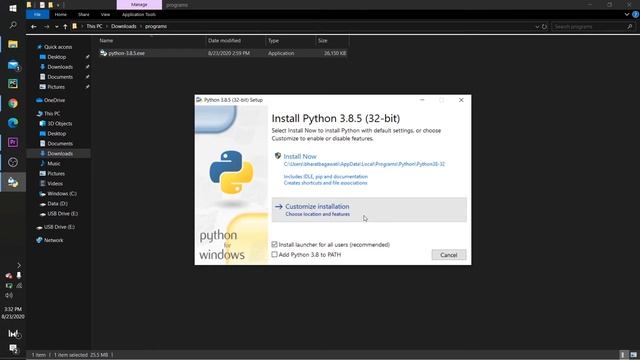Go forward in File Explorer
Viewport: 640px width, 360px height.
pos(47,27)
